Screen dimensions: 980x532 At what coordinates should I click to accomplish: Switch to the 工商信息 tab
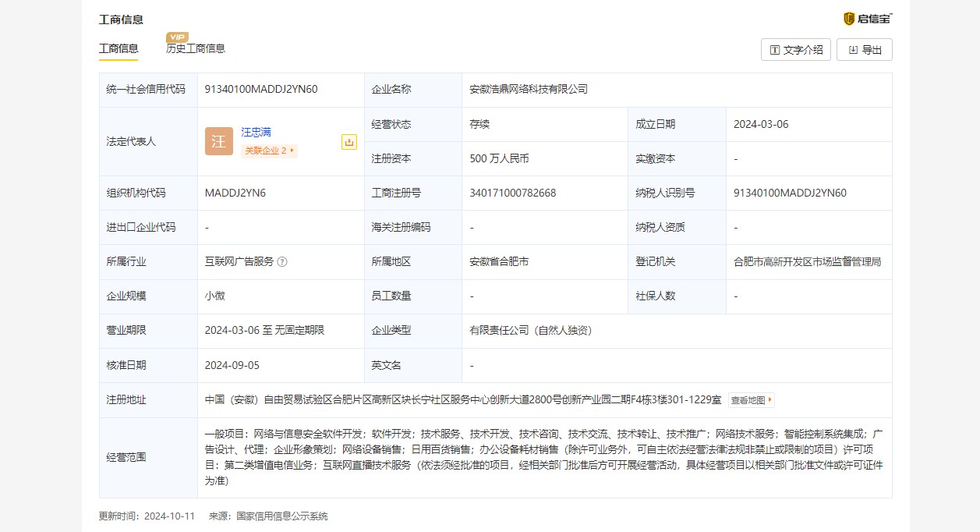(x=119, y=48)
